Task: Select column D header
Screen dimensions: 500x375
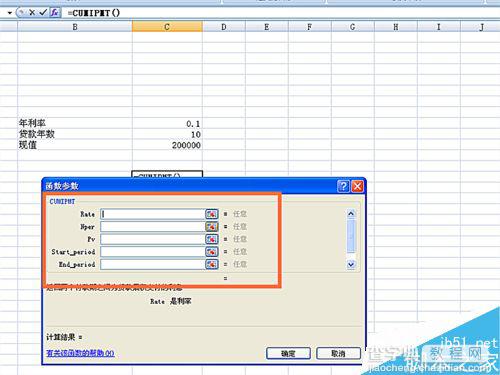Action: coord(224,27)
